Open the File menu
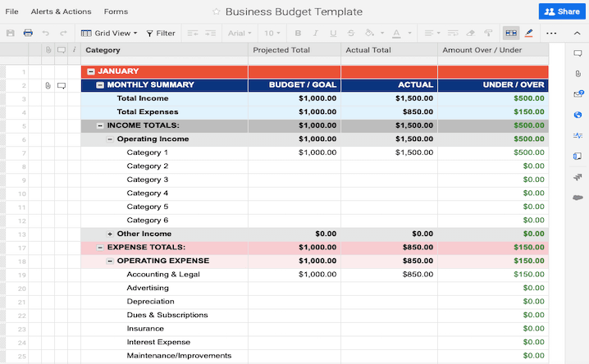 (12, 12)
